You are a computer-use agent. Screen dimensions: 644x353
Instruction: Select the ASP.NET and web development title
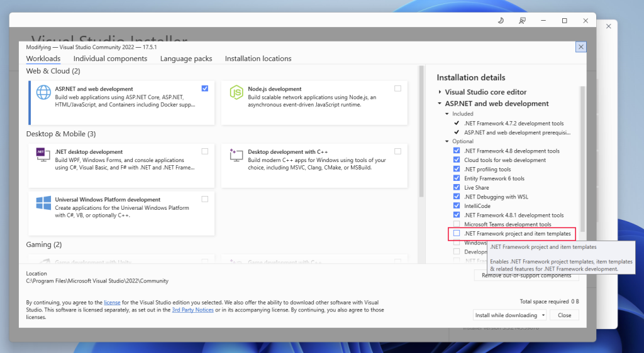[94, 89]
